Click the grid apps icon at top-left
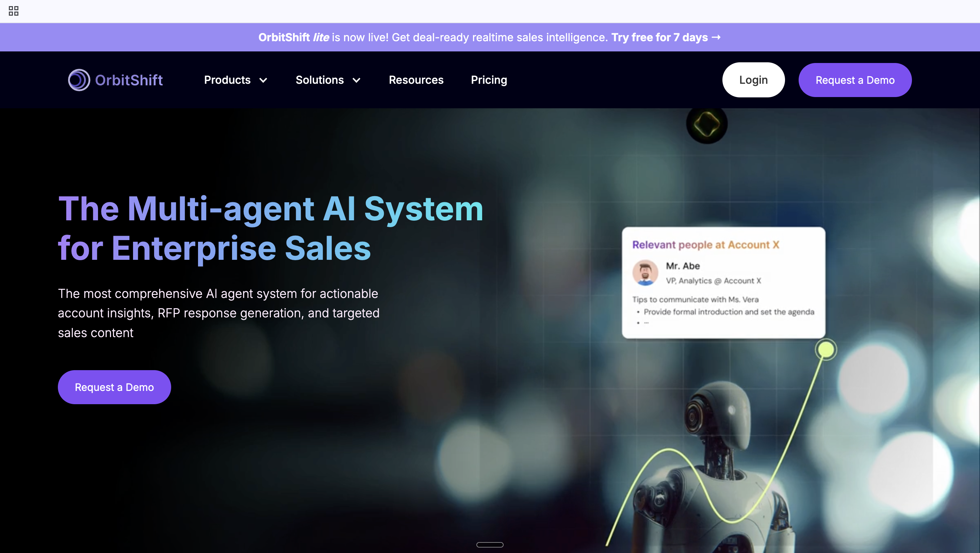This screenshot has height=553, width=980. (x=13, y=11)
